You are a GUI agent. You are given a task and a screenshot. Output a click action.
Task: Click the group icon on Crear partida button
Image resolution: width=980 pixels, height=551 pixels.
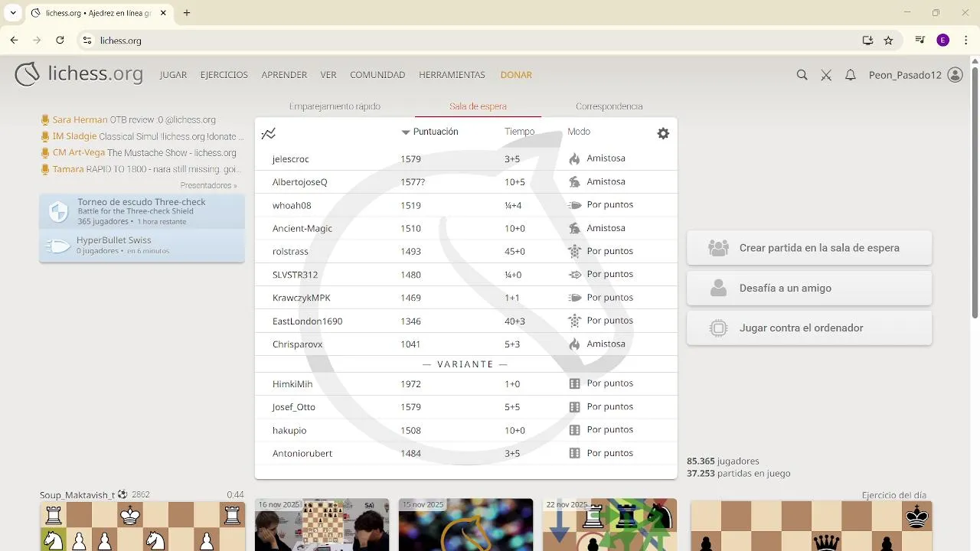718,248
